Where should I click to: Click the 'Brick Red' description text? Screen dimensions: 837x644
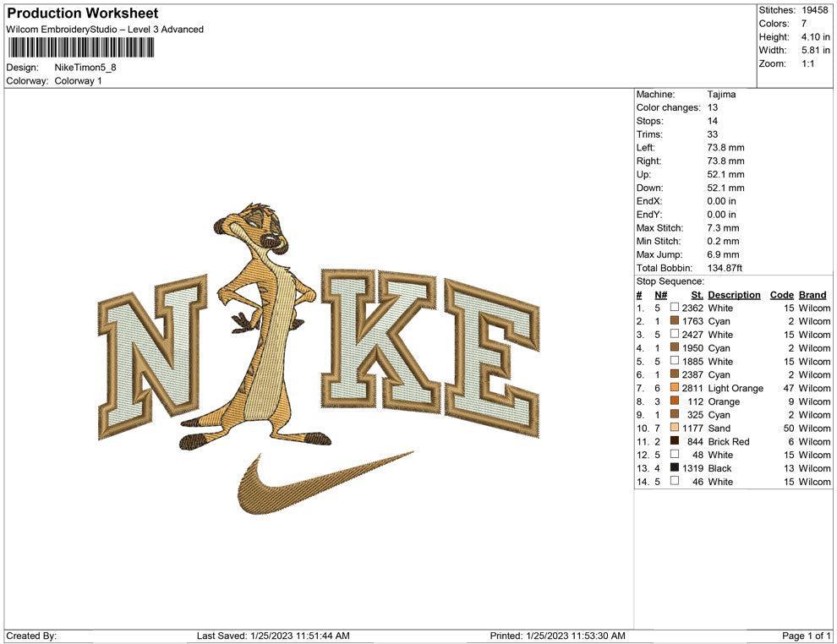pos(729,441)
